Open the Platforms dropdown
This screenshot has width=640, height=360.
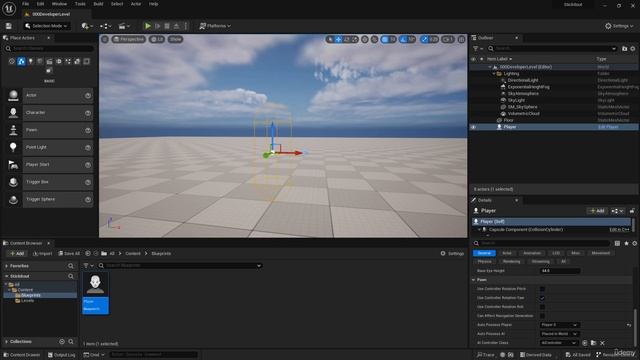tap(215, 26)
